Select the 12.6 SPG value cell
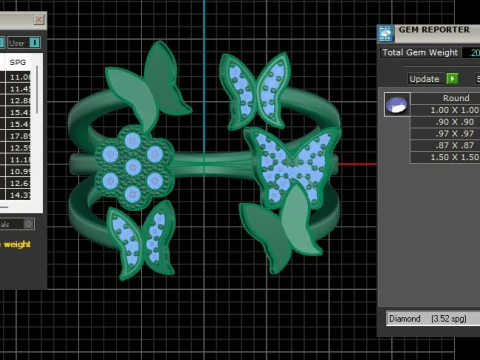 [x=18, y=183]
